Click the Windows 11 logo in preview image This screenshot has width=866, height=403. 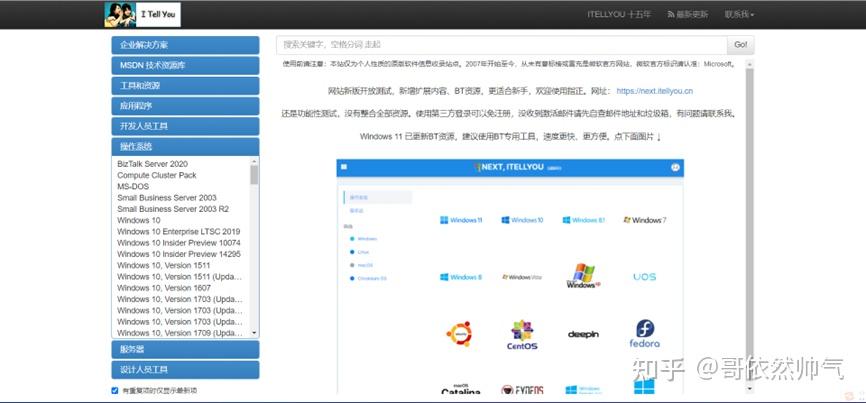pyautogui.click(x=461, y=220)
